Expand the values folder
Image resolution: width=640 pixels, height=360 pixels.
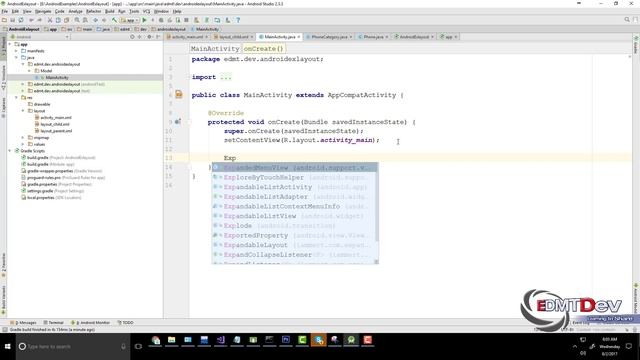click(23, 144)
